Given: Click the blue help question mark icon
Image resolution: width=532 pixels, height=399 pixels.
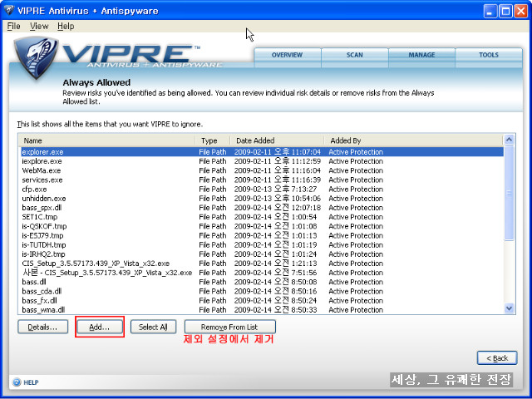Looking at the screenshot, I should click(x=17, y=382).
